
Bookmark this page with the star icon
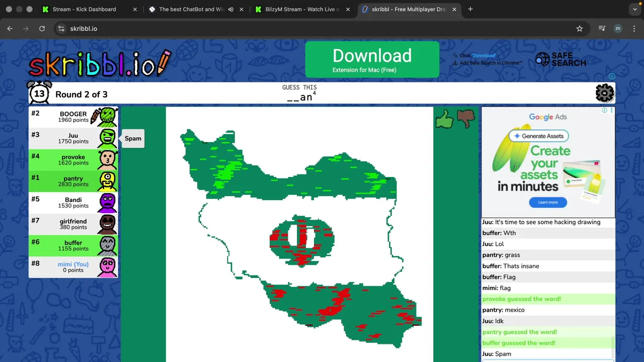pos(580,29)
